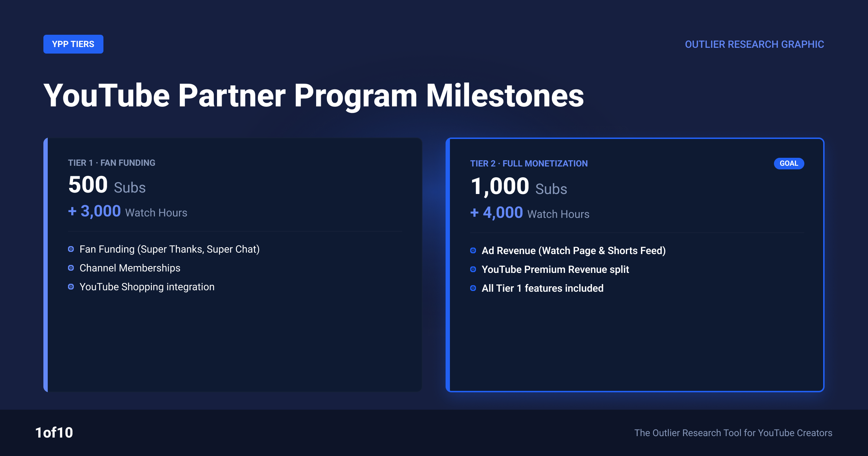Screen dimensions: 868x456
Task: Click the + 4,000 watch hours value
Action: pyautogui.click(x=497, y=213)
